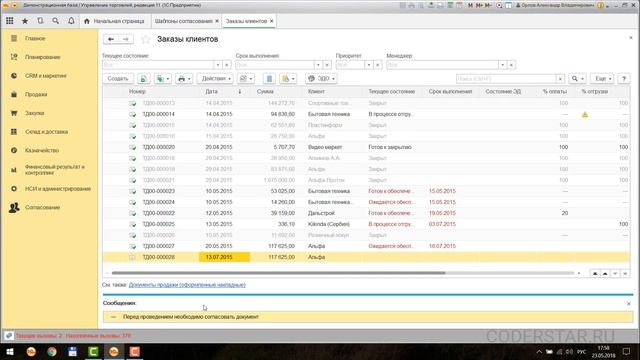Open global search magnifier icon
The height and width of the screenshot is (360, 640).
coord(56,21)
